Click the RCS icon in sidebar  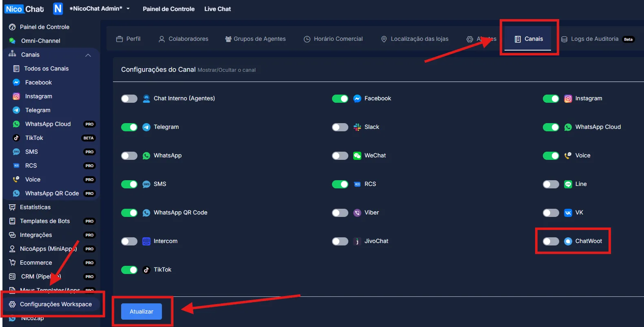(16, 166)
